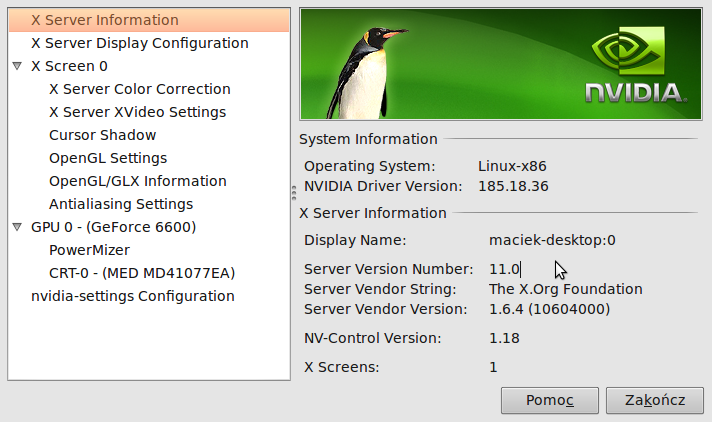Select Cursor Shadow settings
The height and width of the screenshot is (422, 712).
[102, 135]
